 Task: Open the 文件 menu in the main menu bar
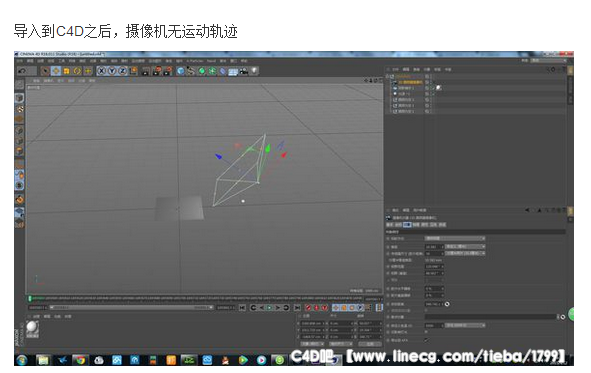(20, 61)
